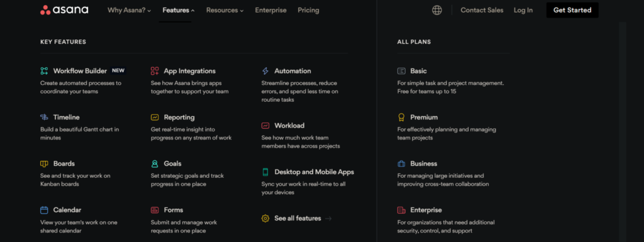Click the Contact Sales link
The image size is (644, 242).
(482, 10)
